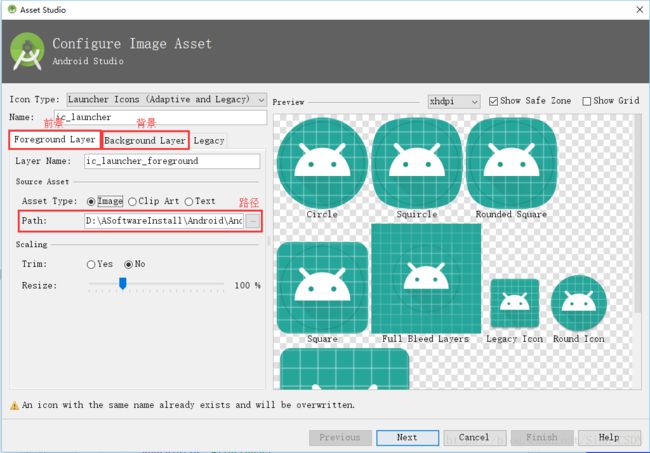The width and height of the screenshot is (650, 453).
Task: Click the 'Full Bleed Layers' label
Action: 425,339
